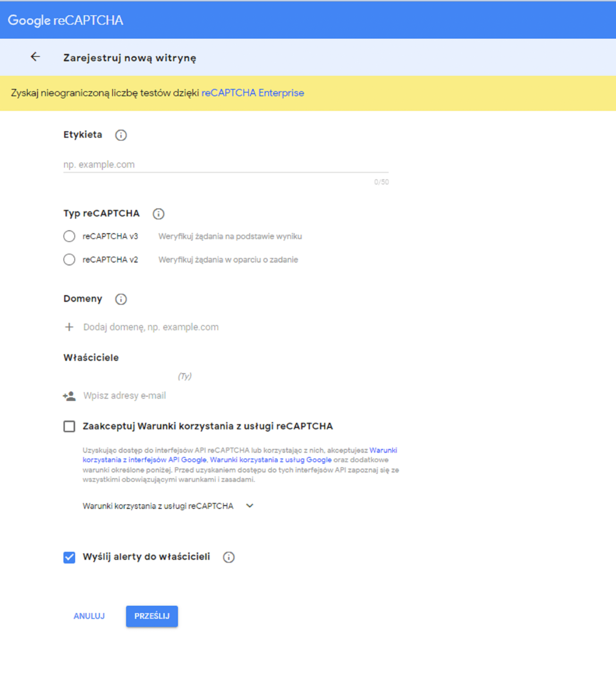Screen dimensions: 616x675
Task: Check Zaakceptuj Warunki korzystania checkbox
Action: [69, 427]
